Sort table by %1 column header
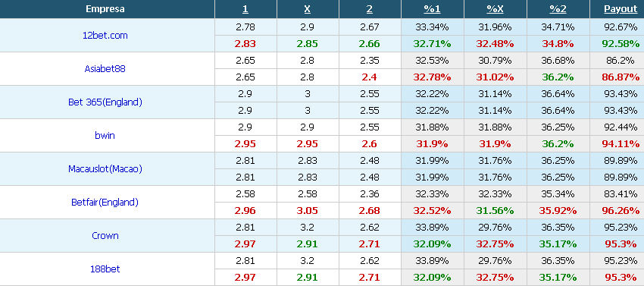 pyautogui.click(x=432, y=9)
